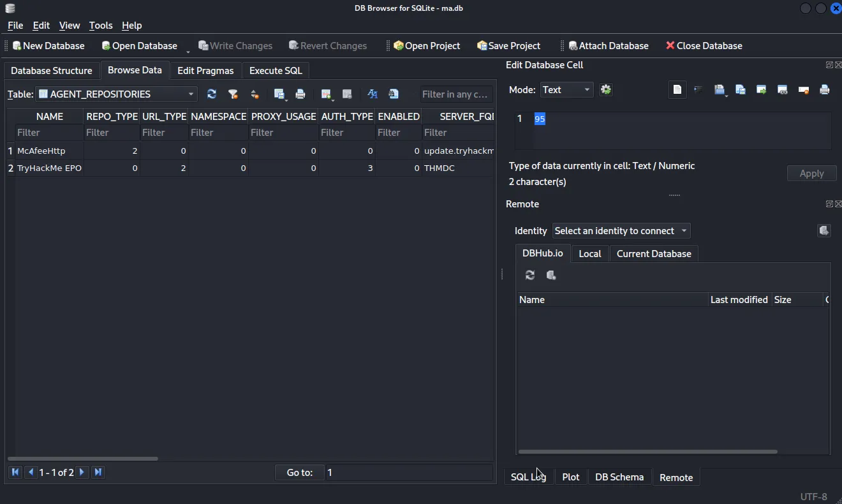Open the Table selection dropdown

117,94
